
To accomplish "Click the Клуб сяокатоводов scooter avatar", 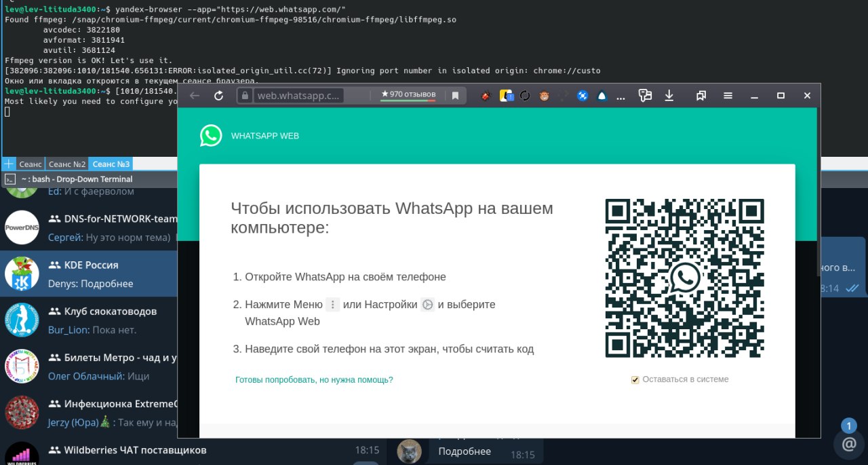I will [x=22, y=320].
